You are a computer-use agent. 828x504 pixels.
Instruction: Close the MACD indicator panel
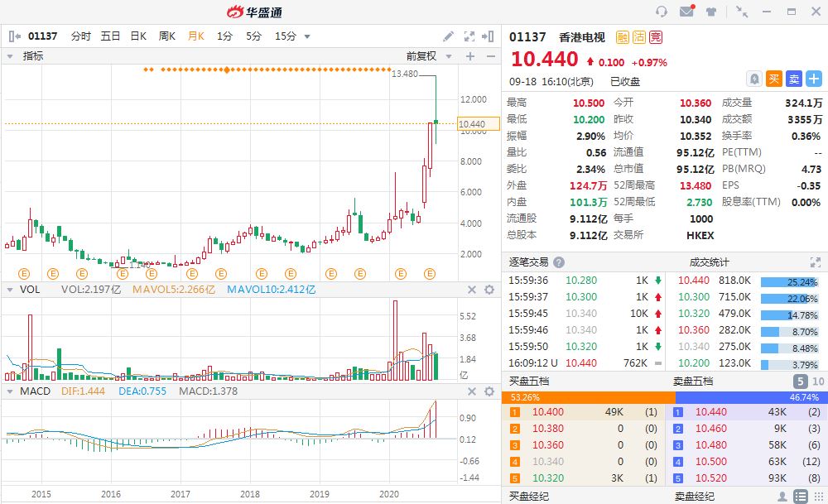472,391
